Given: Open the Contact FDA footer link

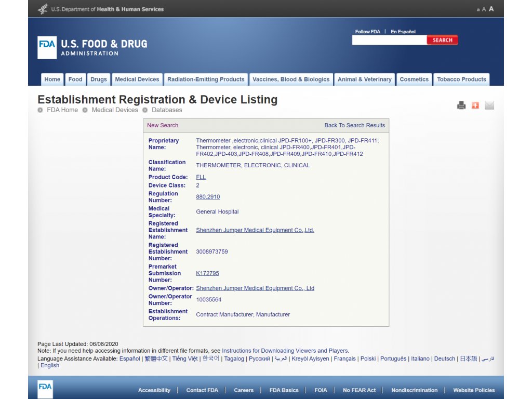Looking at the screenshot, I should 202,390.
